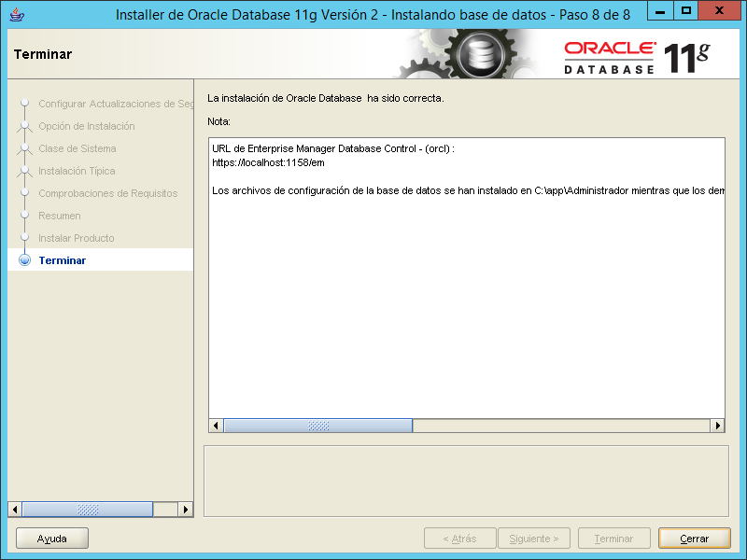Click the left arrow of the sidebar scrollbar
Viewport: 747px width, 560px height.
pyautogui.click(x=14, y=509)
